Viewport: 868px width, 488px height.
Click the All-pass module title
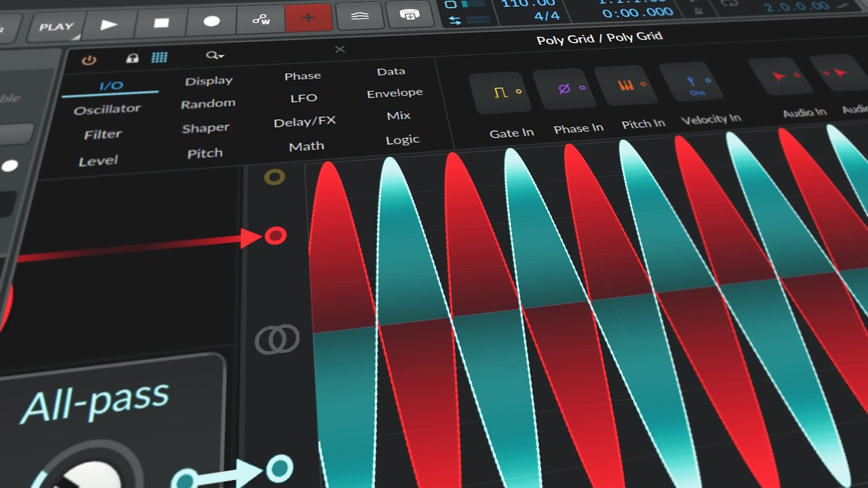point(95,403)
